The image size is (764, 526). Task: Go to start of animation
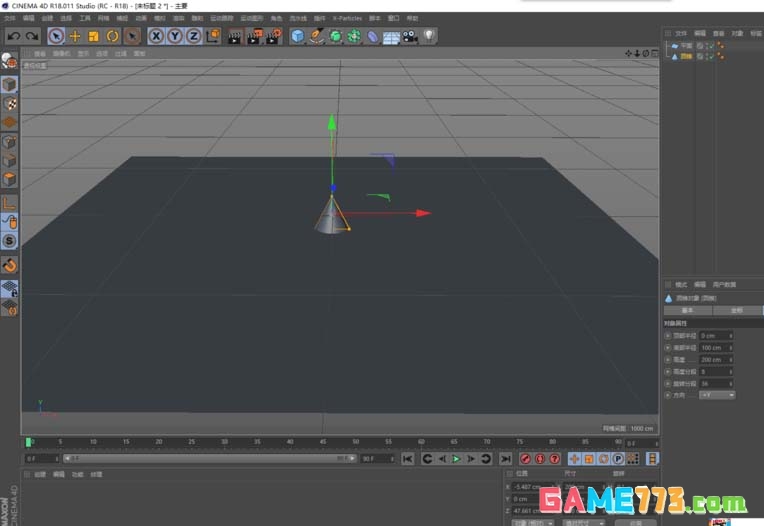408,459
